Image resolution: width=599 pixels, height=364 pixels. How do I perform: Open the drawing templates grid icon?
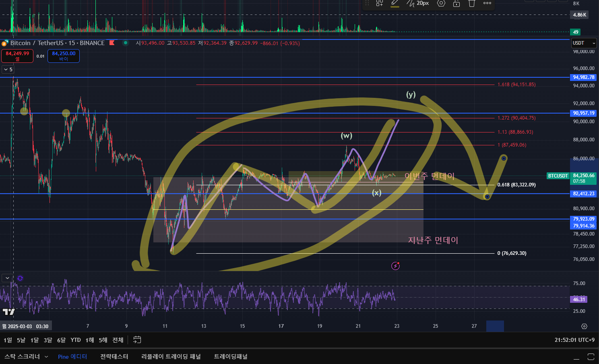[x=380, y=3]
